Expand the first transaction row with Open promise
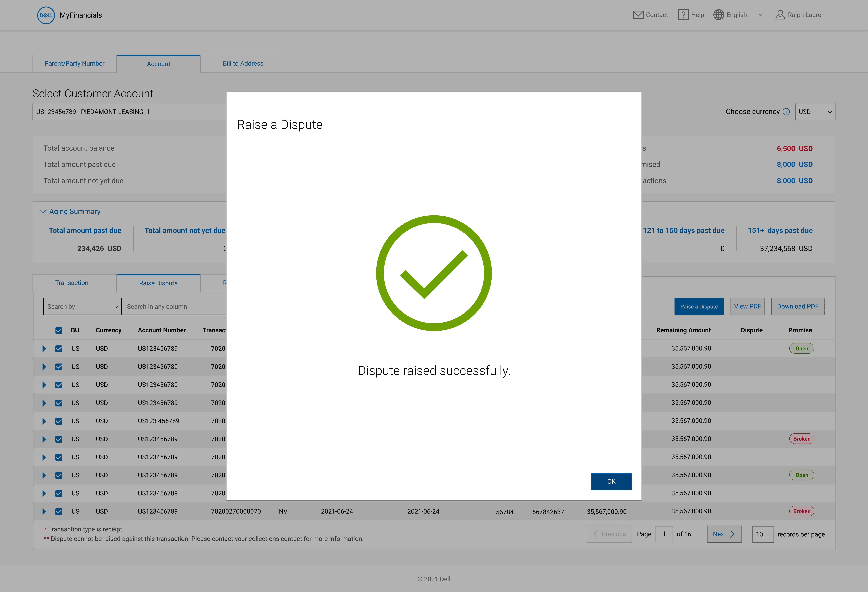 (44, 349)
